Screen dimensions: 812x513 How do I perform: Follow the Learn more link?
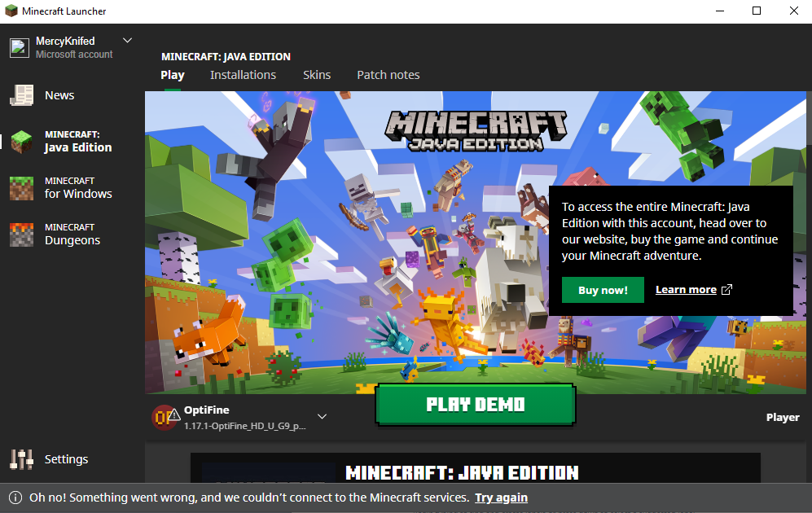(x=686, y=290)
